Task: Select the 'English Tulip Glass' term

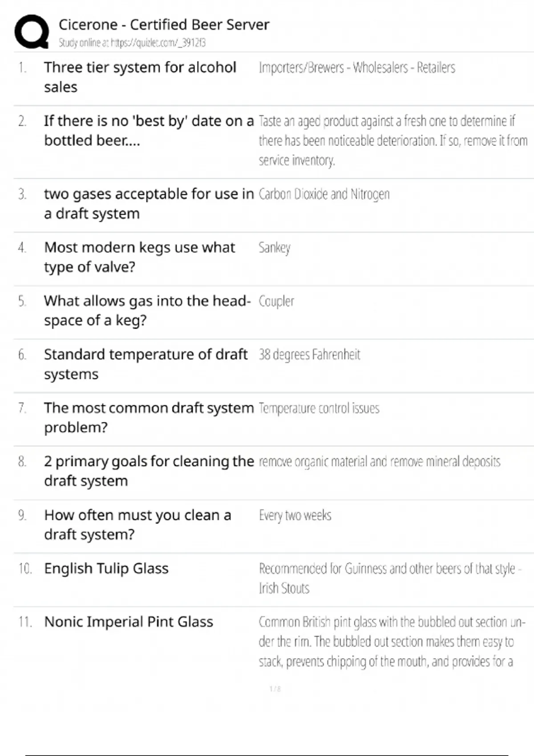Action: coord(106,568)
